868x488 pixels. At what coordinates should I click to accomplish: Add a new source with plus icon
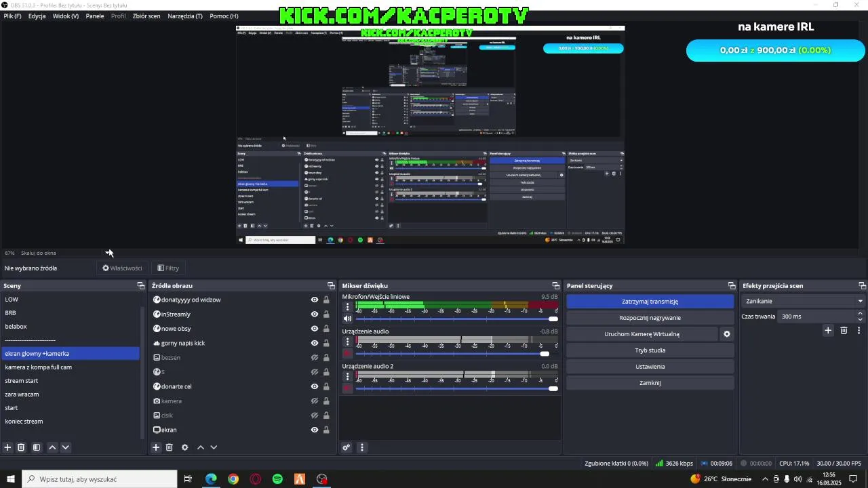156,447
